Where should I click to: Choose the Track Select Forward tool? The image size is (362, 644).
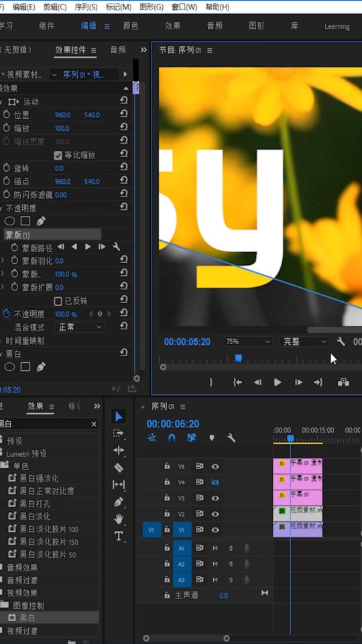pos(119,433)
